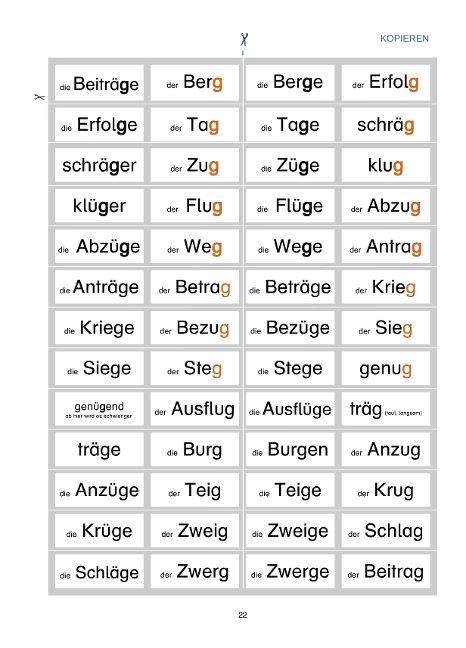Pick the 'genügend' card
Image resolution: width=466 pixels, height=648 pixels.
[x=99, y=409]
